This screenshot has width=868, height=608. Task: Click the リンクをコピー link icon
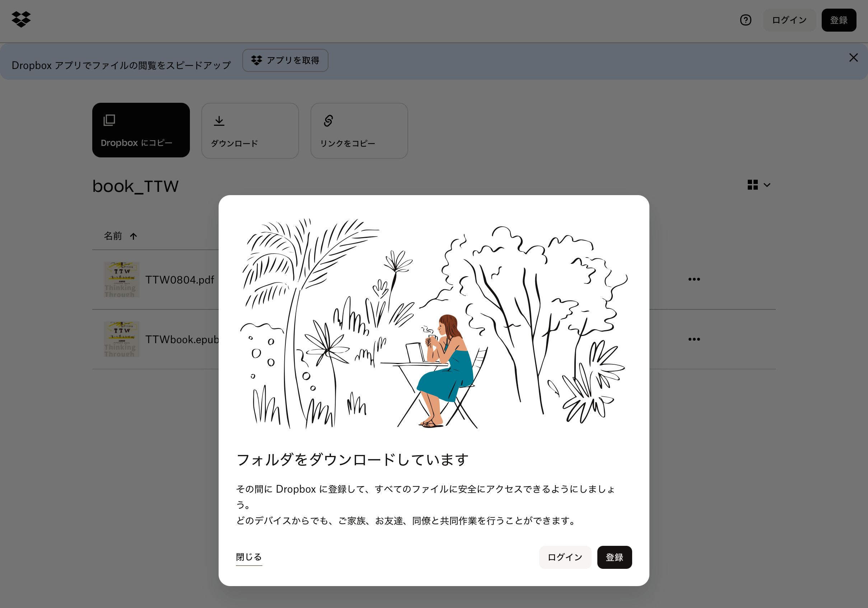click(x=328, y=121)
